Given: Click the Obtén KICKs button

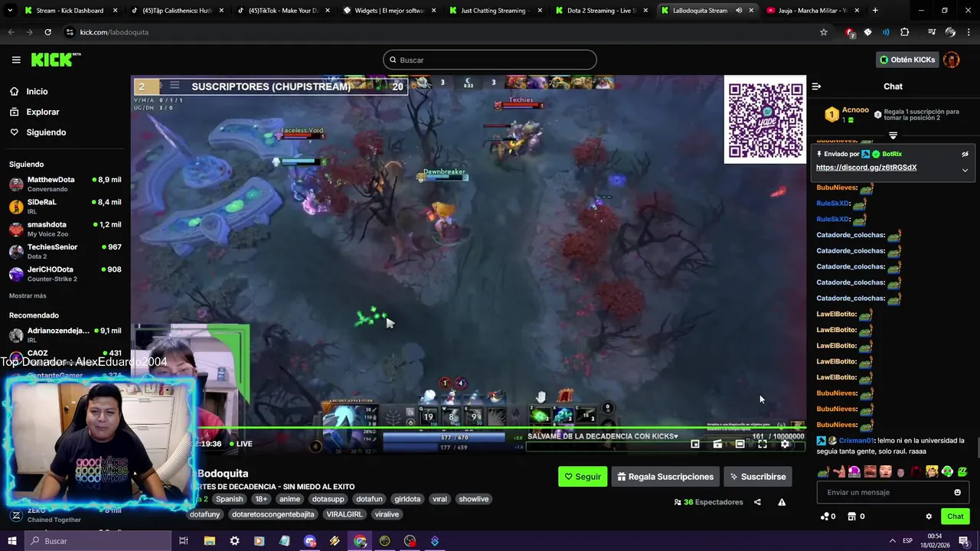Looking at the screenshot, I should tap(906, 60).
